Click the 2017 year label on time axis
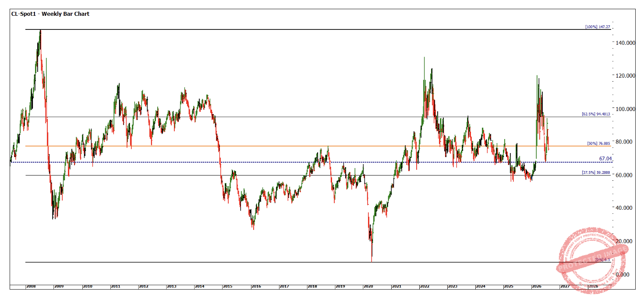 tap(284, 286)
